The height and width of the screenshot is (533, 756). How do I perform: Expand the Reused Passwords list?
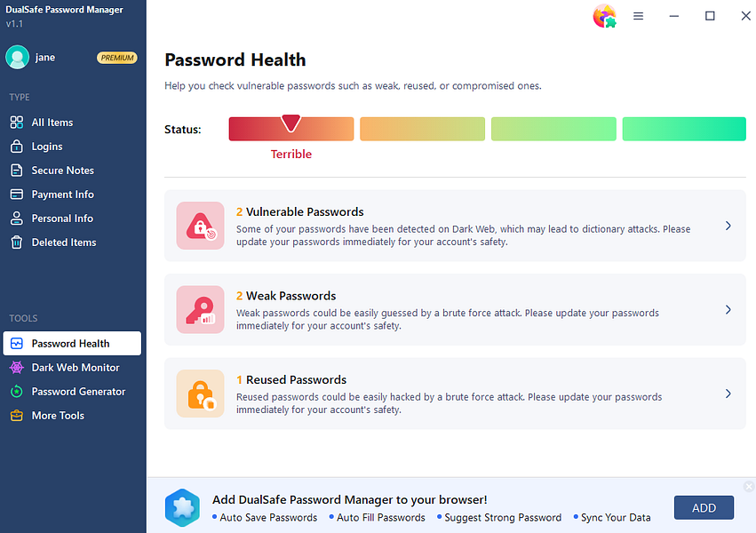728,394
